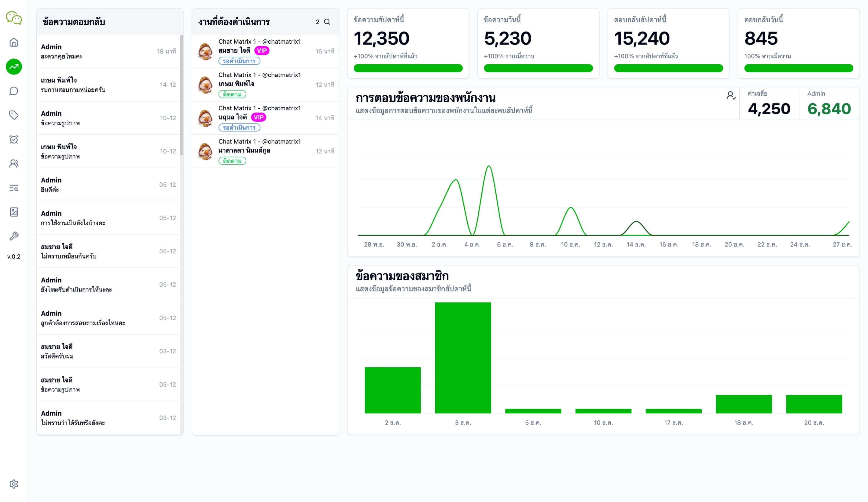Screen dimensions: 868x502
Task: Click the Admin 6,840 stat tab
Action: pyautogui.click(x=829, y=104)
